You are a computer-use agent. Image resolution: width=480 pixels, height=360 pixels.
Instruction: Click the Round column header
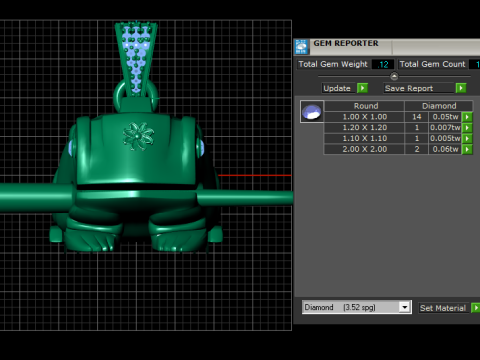(365, 106)
